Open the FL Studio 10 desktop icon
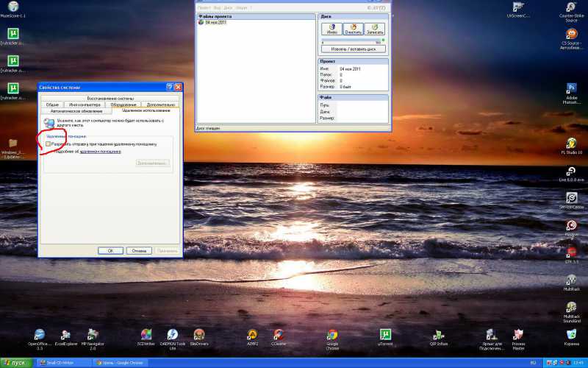 tap(571, 143)
